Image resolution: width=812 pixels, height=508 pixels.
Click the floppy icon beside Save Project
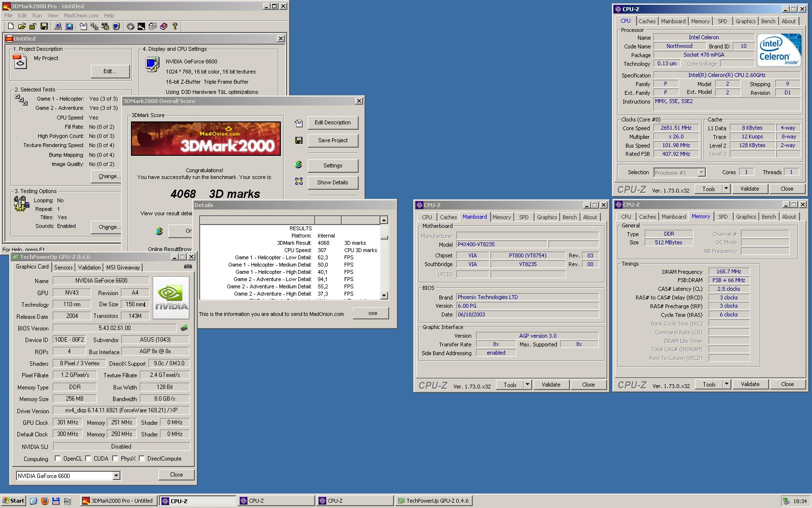pos(299,140)
